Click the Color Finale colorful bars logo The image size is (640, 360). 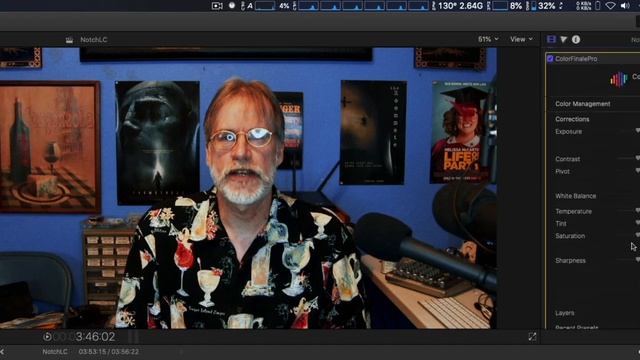click(x=619, y=79)
